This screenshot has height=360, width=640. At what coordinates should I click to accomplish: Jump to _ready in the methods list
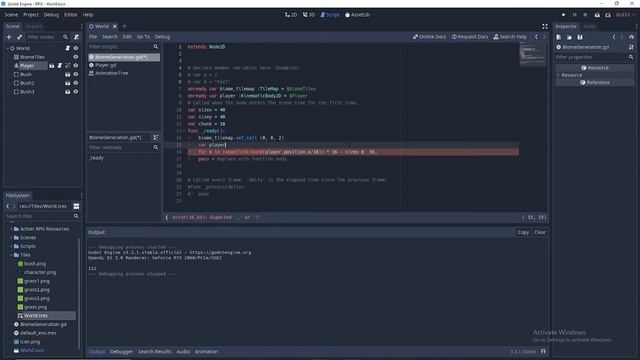tap(96, 158)
